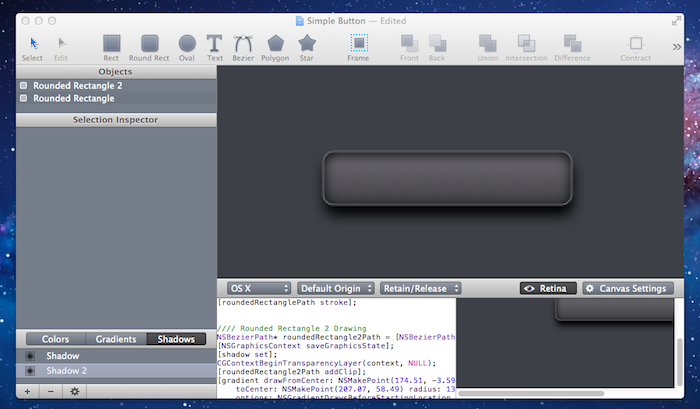Apply Intersection boolean operation
Screen dimensions: 700x409
coord(526,48)
